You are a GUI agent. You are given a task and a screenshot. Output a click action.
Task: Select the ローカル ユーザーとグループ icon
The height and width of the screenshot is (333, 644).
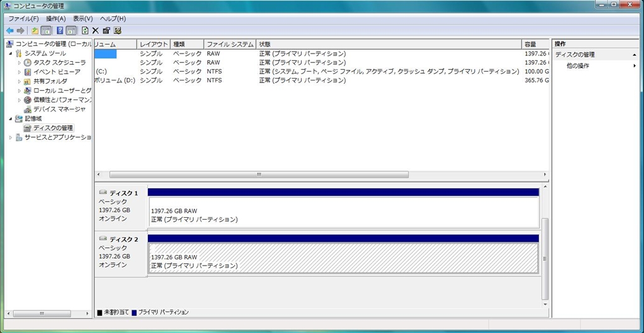click(x=28, y=91)
